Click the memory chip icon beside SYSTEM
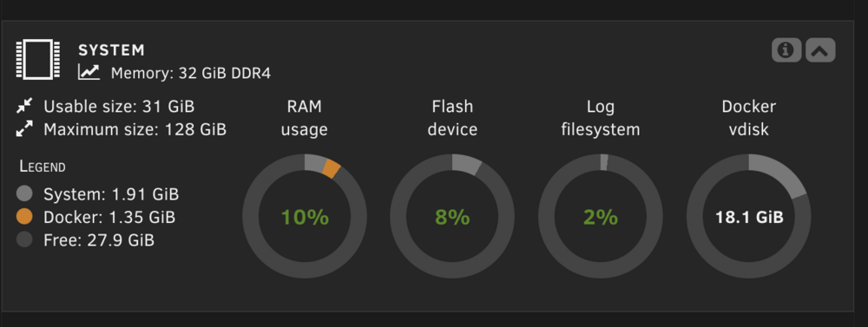Viewport: 868px width, 327px height. click(37, 59)
